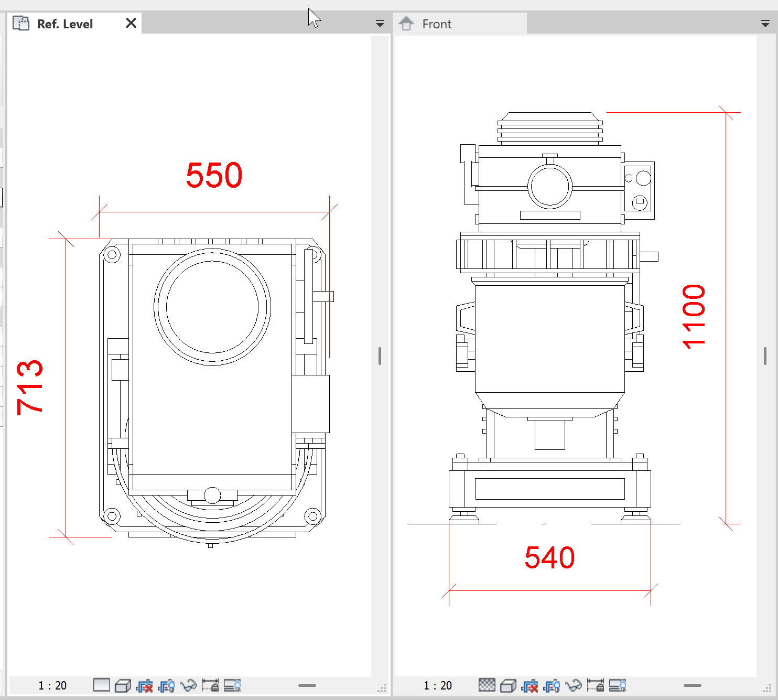Reveal Constraints icon in Front view
This screenshot has height=700, width=778.
596,685
